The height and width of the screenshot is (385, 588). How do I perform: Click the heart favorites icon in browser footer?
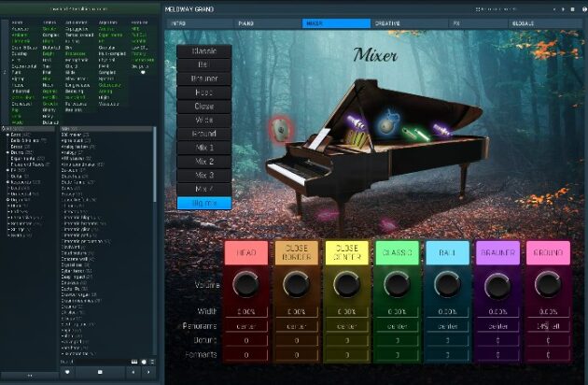67,371
